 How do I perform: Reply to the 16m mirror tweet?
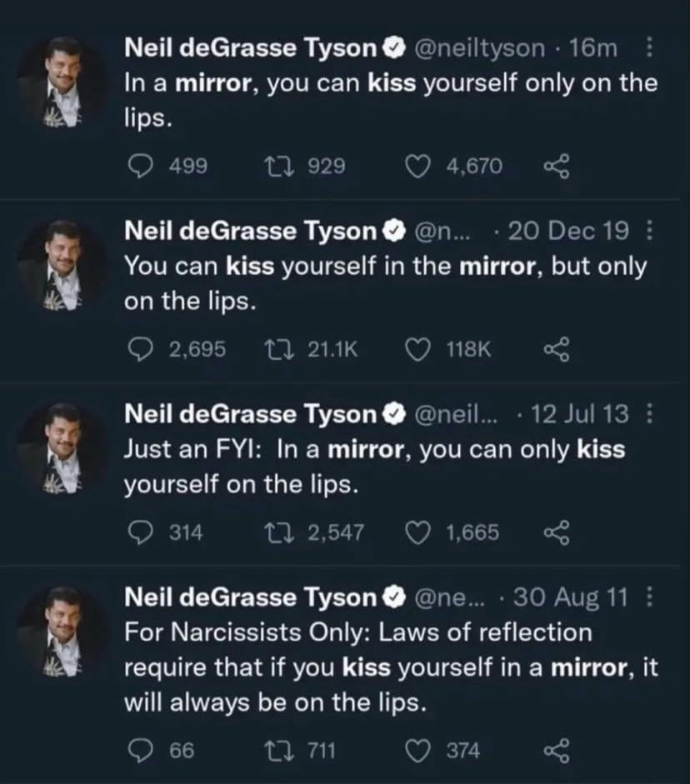coord(140,167)
